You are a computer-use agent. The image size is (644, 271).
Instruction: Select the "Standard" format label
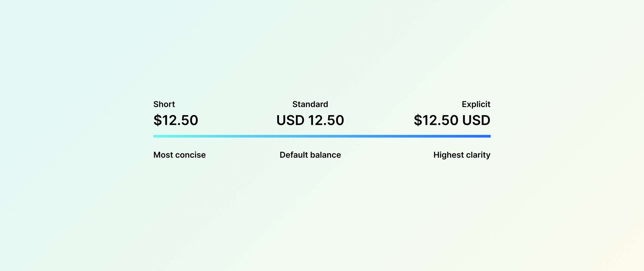(310, 104)
